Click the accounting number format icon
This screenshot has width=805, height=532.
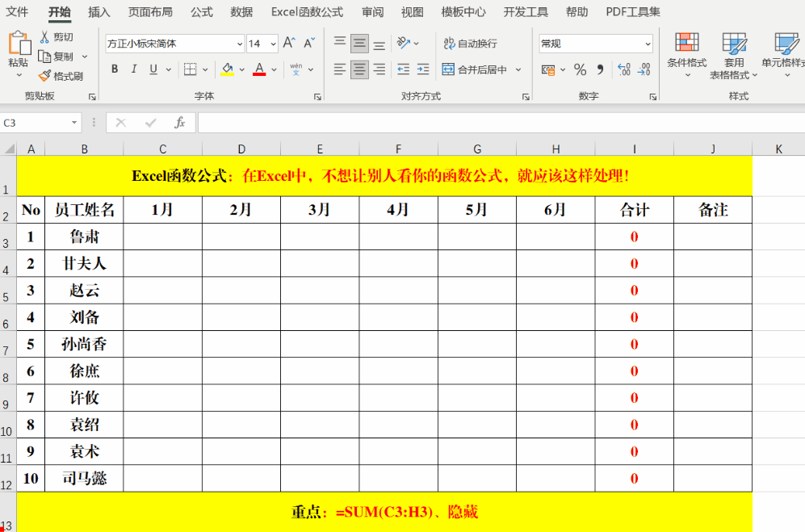click(x=548, y=70)
